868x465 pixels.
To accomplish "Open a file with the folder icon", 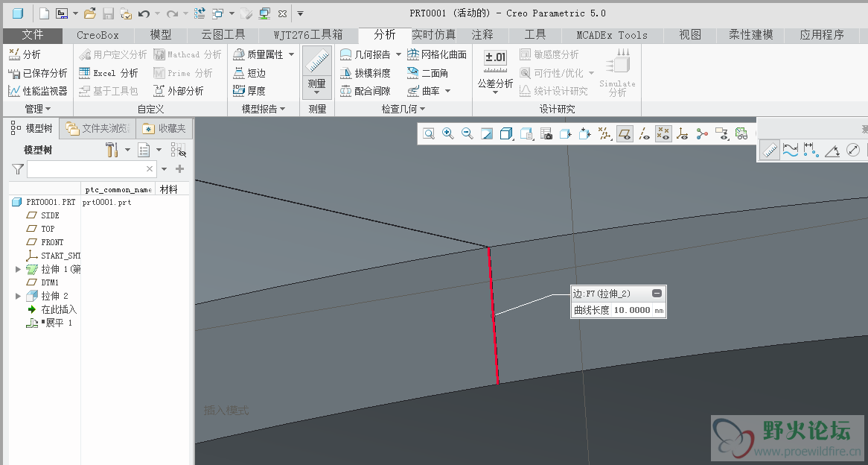I will [89, 13].
